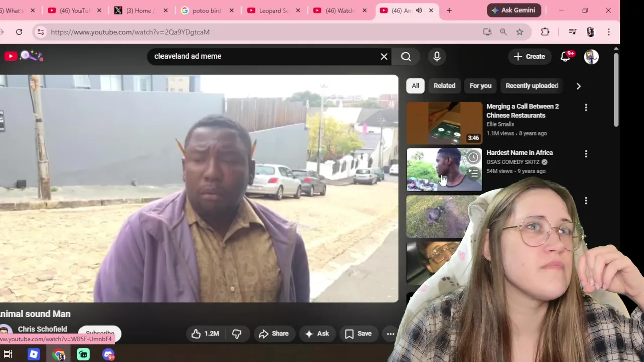Select the For you filter chip

point(480,86)
